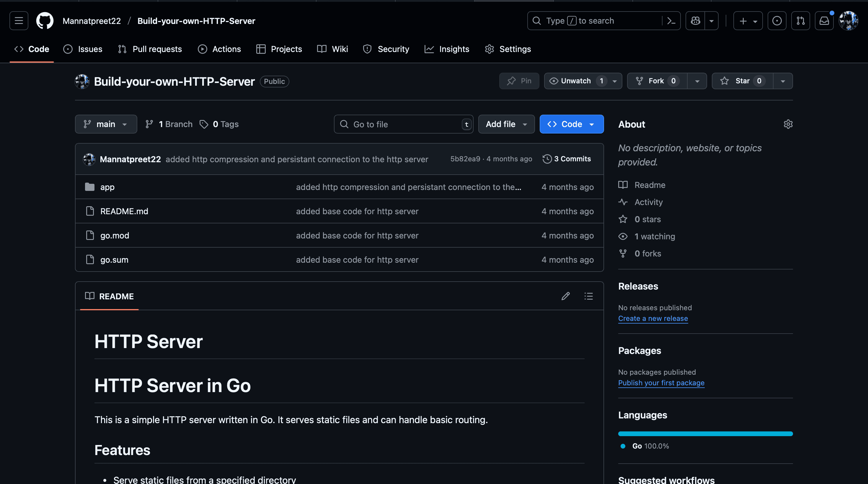
Task: Open About section settings gear
Action: pos(788,124)
